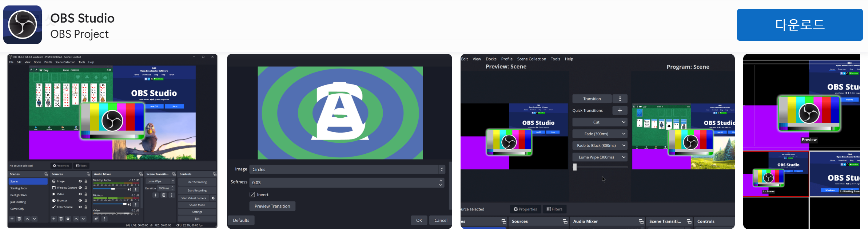868x236 pixels.
Task: Add a new scene with the Scenes plus icon
Action: [x=12, y=219]
